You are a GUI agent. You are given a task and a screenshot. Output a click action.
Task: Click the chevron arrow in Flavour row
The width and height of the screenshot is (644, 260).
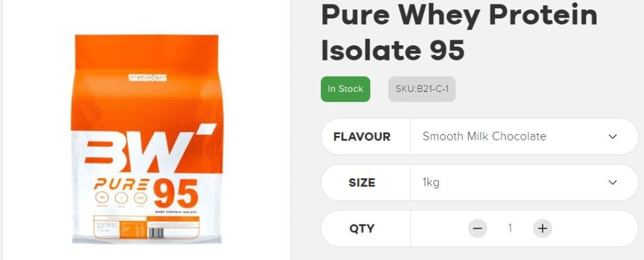(613, 137)
